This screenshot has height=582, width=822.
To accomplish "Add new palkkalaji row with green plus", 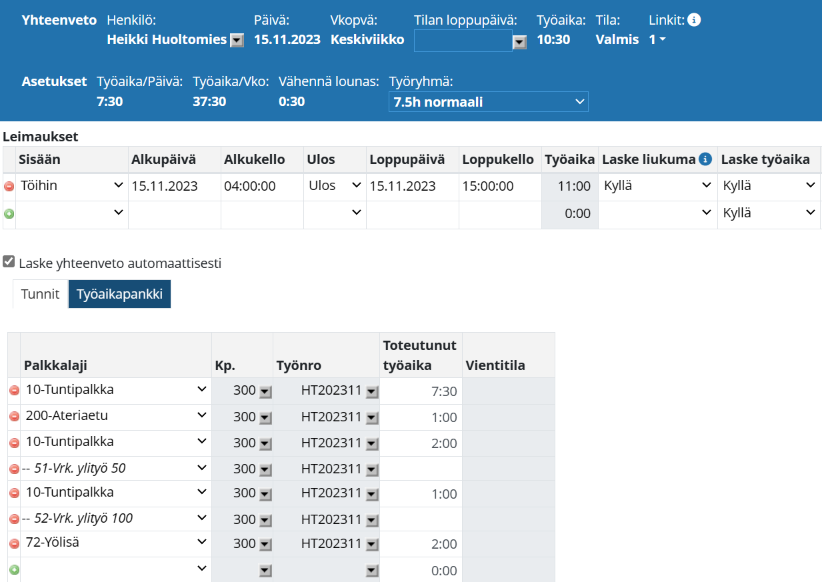I will coord(14,569).
